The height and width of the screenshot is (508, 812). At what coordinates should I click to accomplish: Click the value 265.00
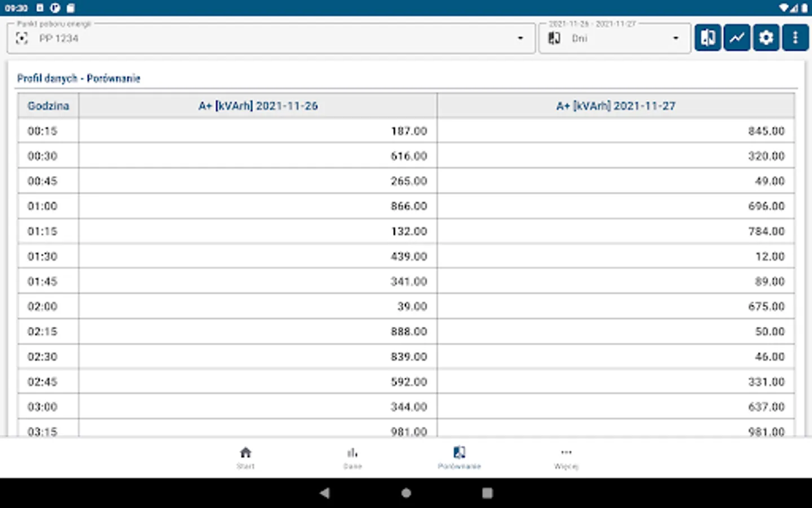[x=409, y=181]
